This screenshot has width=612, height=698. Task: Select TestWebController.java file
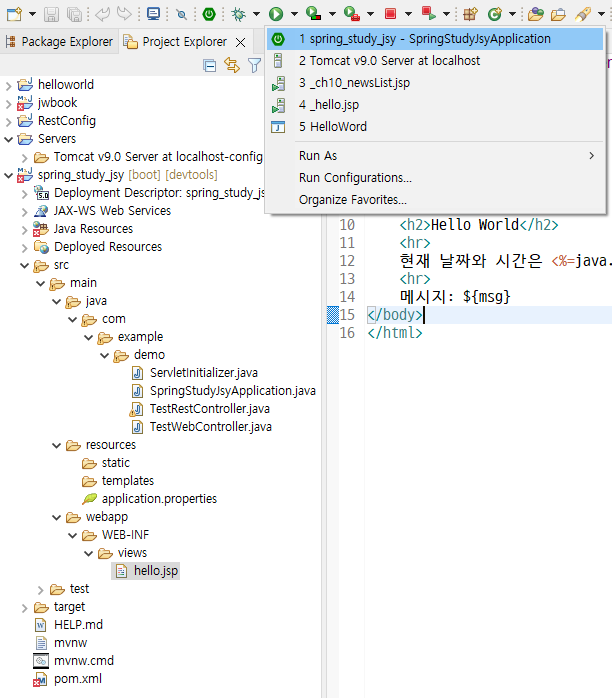tap(211, 427)
